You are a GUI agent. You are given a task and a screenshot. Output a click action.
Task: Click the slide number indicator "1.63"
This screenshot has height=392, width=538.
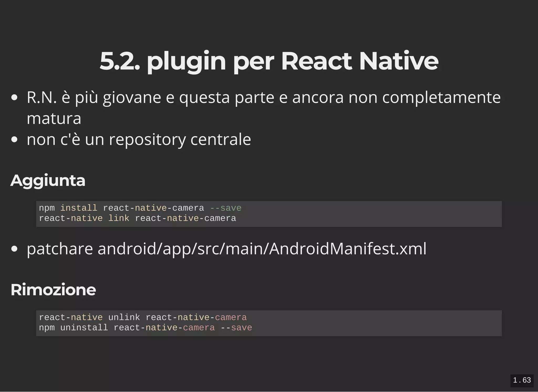point(522,380)
